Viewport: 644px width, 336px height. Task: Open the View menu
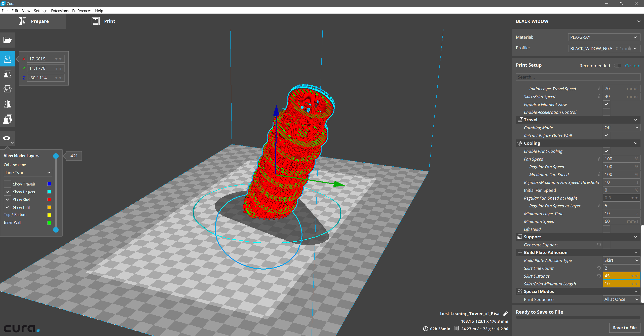pos(26,11)
